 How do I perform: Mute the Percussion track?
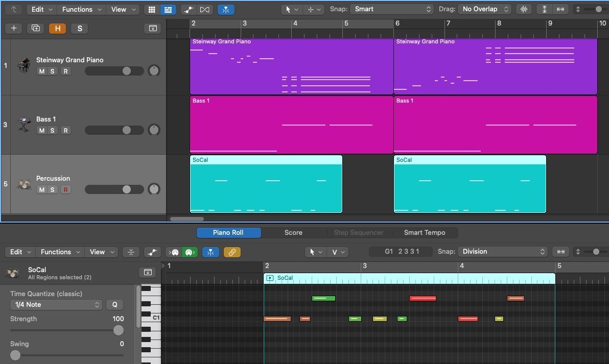(41, 190)
